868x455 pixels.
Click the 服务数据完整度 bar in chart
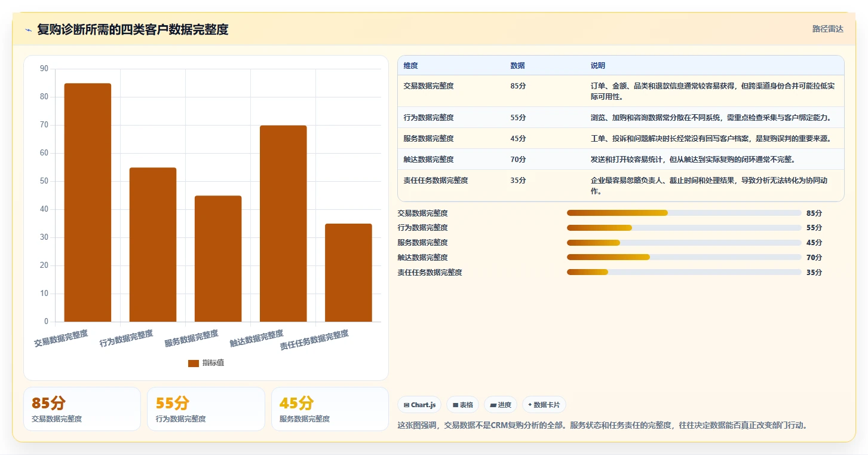218,259
